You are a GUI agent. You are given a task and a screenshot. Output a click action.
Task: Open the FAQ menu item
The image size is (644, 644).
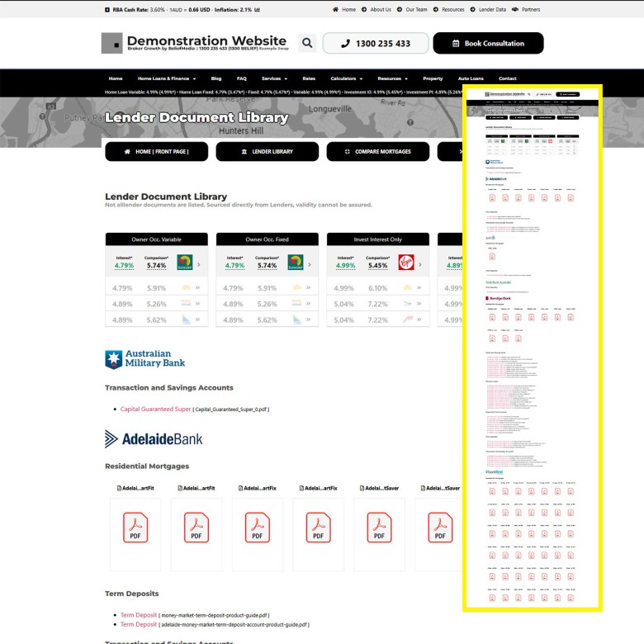[241, 78]
